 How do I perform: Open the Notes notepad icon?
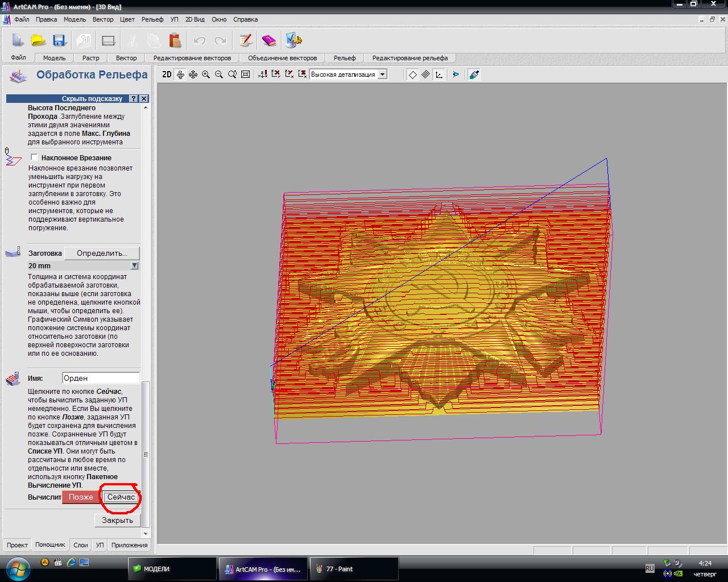point(246,40)
